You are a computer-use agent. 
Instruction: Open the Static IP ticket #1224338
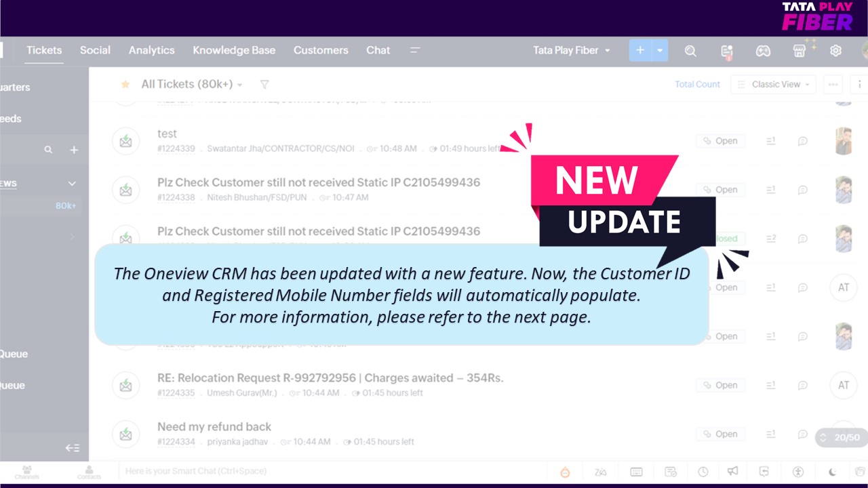tap(319, 182)
